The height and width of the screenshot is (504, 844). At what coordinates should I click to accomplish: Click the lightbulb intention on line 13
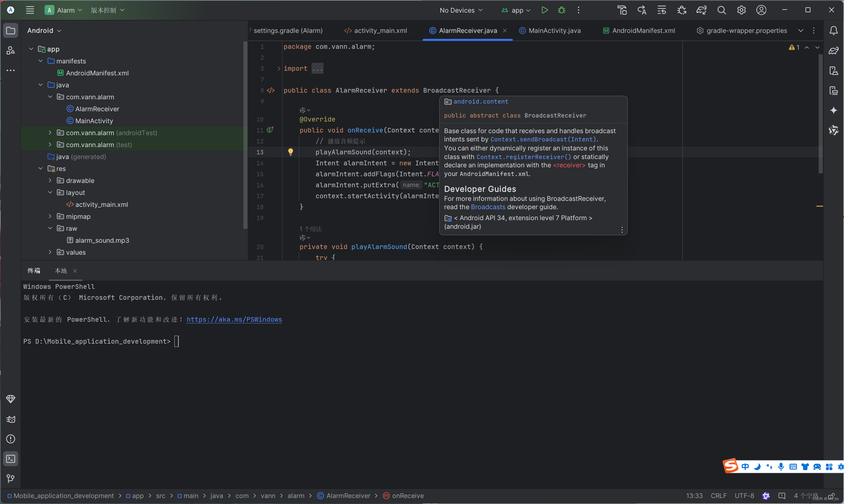coord(291,152)
